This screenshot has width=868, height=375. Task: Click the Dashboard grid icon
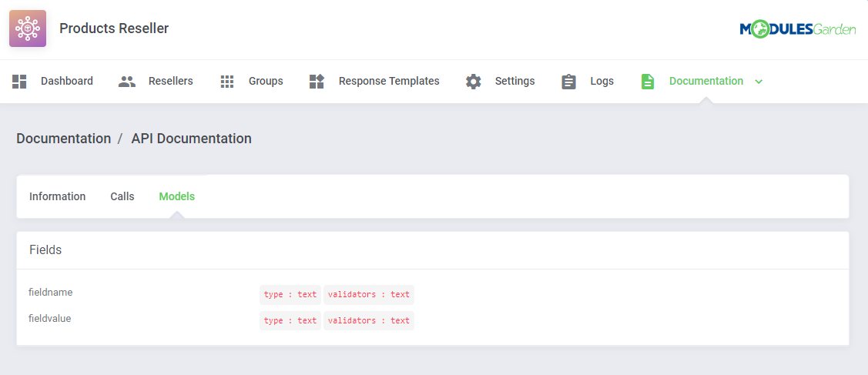click(x=19, y=82)
